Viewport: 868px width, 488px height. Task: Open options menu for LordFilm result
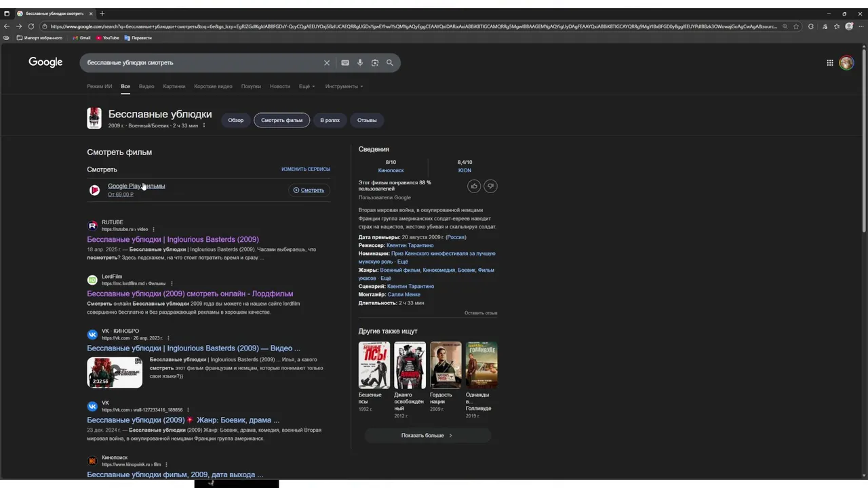pyautogui.click(x=172, y=283)
